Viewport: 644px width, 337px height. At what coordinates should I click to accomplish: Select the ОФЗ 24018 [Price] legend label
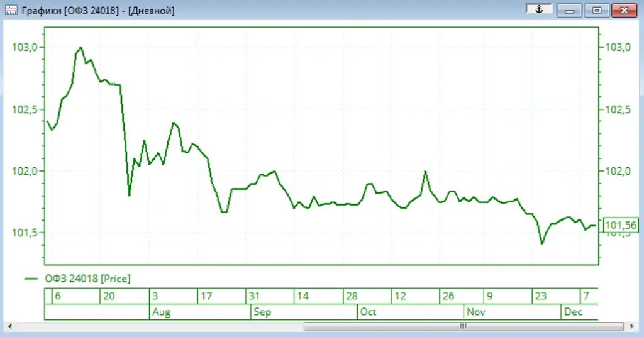point(87,279)
